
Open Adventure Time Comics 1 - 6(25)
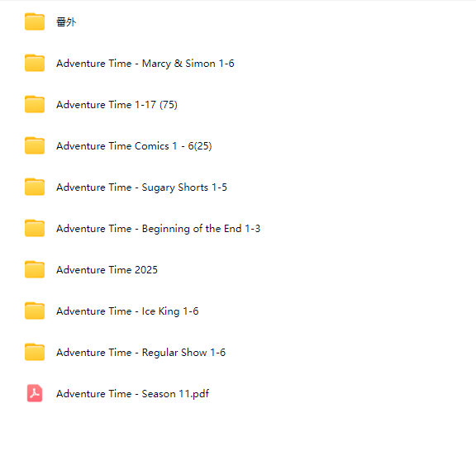(x=134, y=146)
